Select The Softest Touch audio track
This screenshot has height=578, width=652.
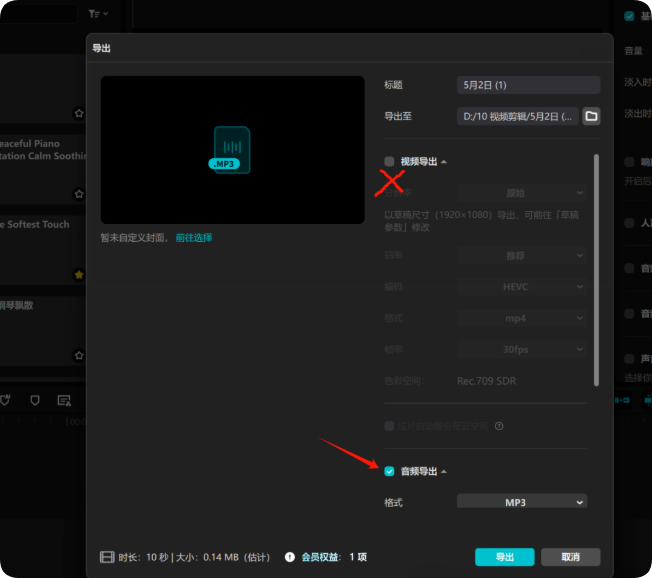tap(42, 249)
